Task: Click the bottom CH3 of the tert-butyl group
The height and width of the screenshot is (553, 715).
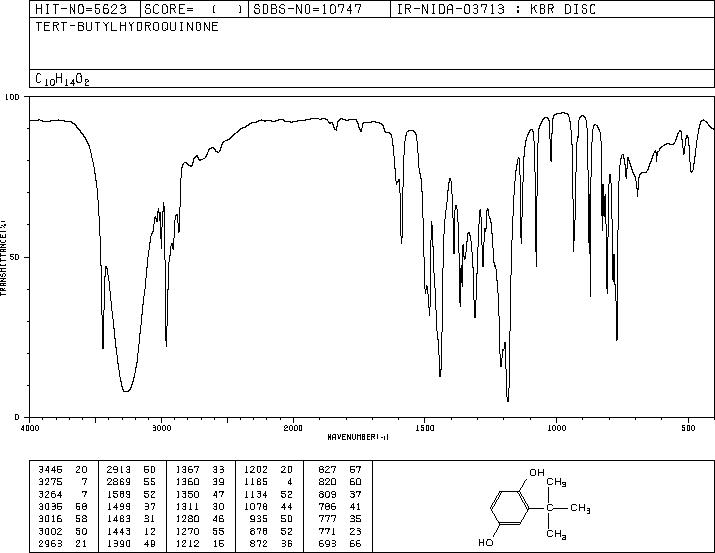Action: point(556,534)
